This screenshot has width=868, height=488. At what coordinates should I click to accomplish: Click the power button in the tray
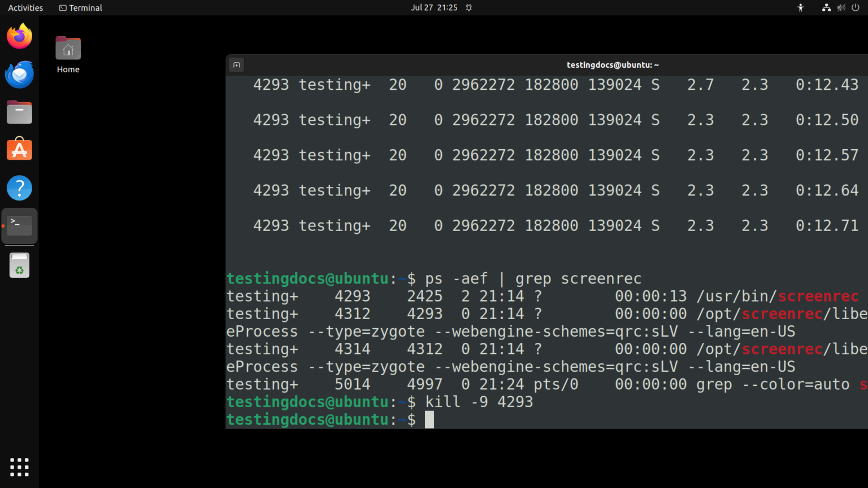[855, 7]
